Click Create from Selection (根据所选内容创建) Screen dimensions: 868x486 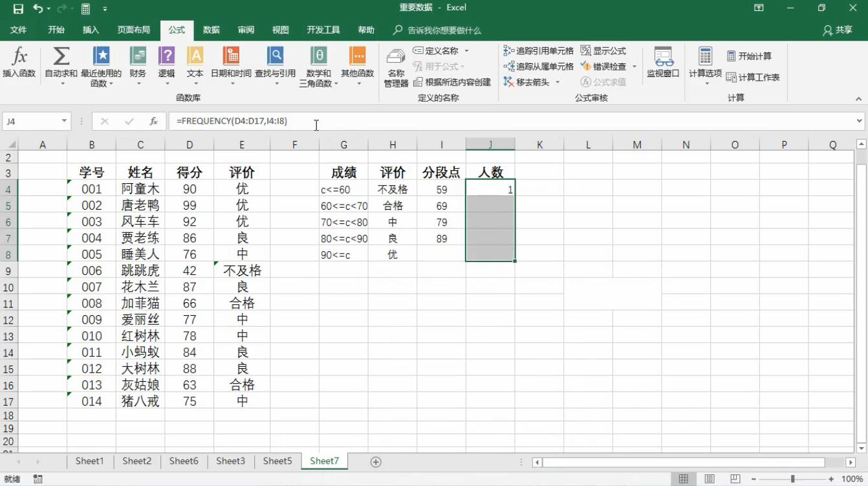click(x=452, y=82)
